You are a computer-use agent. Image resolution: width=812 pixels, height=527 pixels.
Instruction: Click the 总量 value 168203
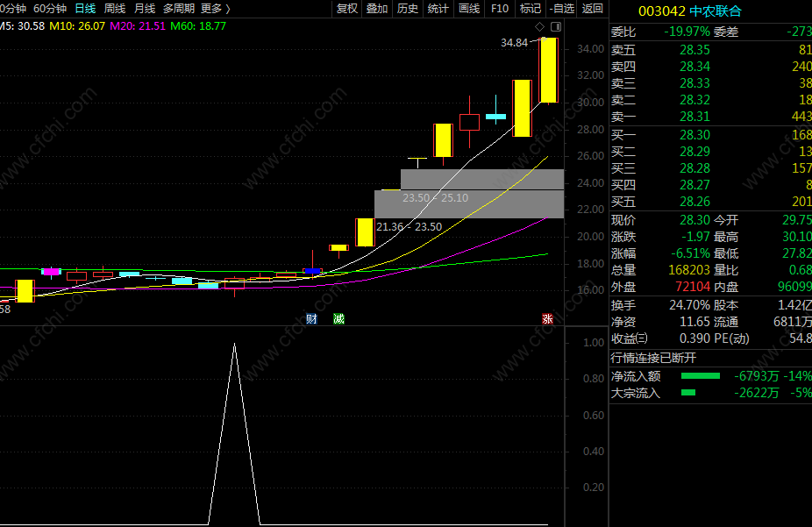[689, 270]
